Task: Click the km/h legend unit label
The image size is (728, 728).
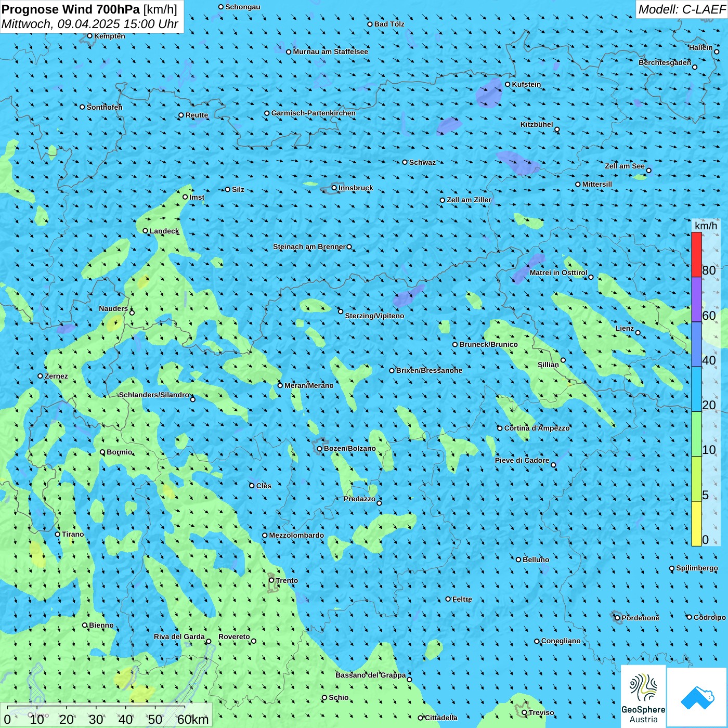Action: [706, 226]
